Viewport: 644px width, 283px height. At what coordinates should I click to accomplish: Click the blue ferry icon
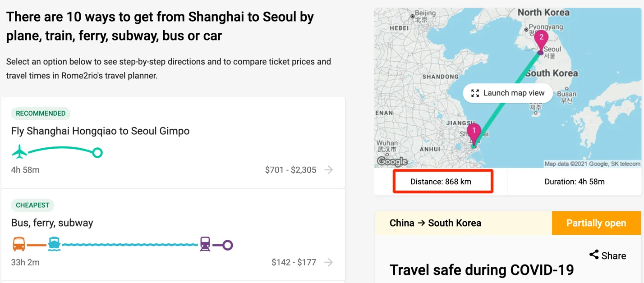pos(54,245)
